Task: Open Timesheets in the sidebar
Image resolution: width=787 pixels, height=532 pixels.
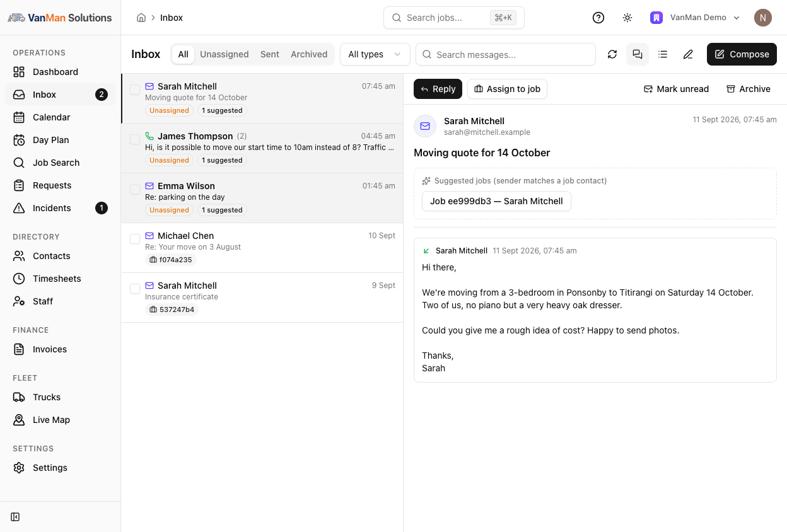Action: point(60,279)
